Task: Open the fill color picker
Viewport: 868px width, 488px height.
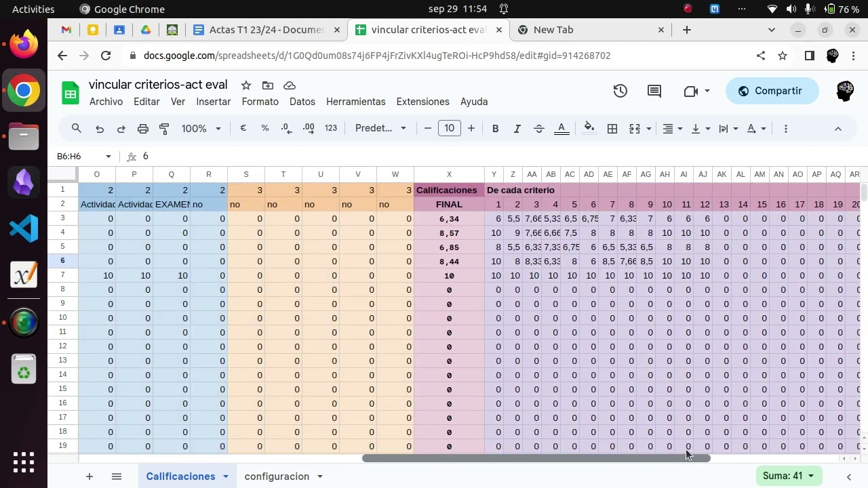Action: 589,128
